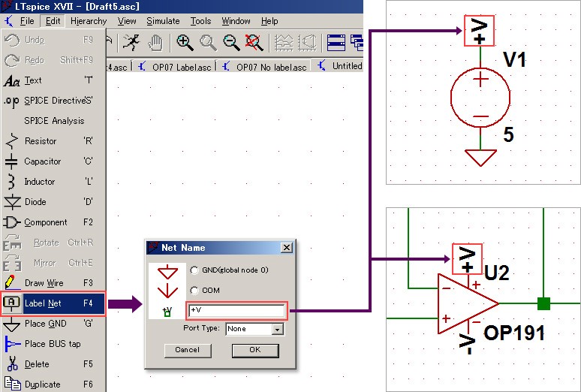Open the Hierarchy menu
Image resolution: width=581 pixels, height=392 pixels.
89,21
